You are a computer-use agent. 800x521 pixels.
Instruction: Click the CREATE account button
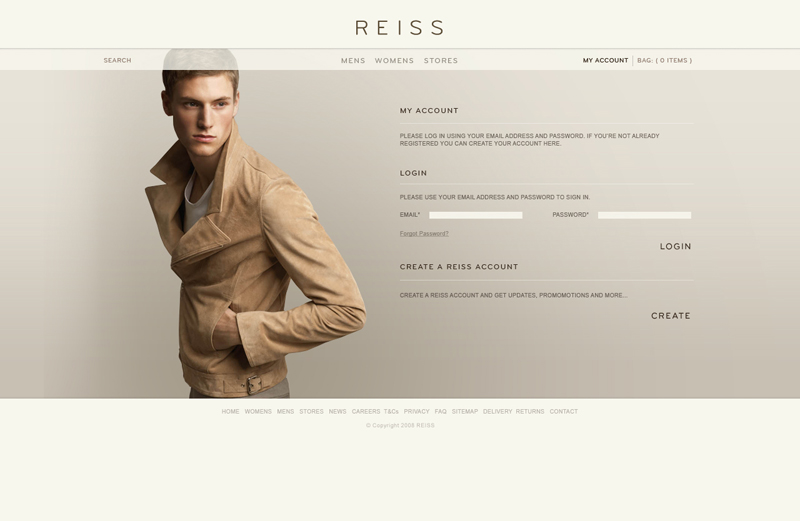670,316
